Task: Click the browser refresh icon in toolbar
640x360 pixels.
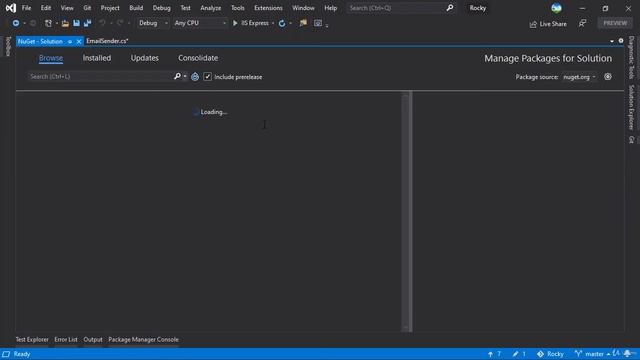Action: (x=282, y=23)
